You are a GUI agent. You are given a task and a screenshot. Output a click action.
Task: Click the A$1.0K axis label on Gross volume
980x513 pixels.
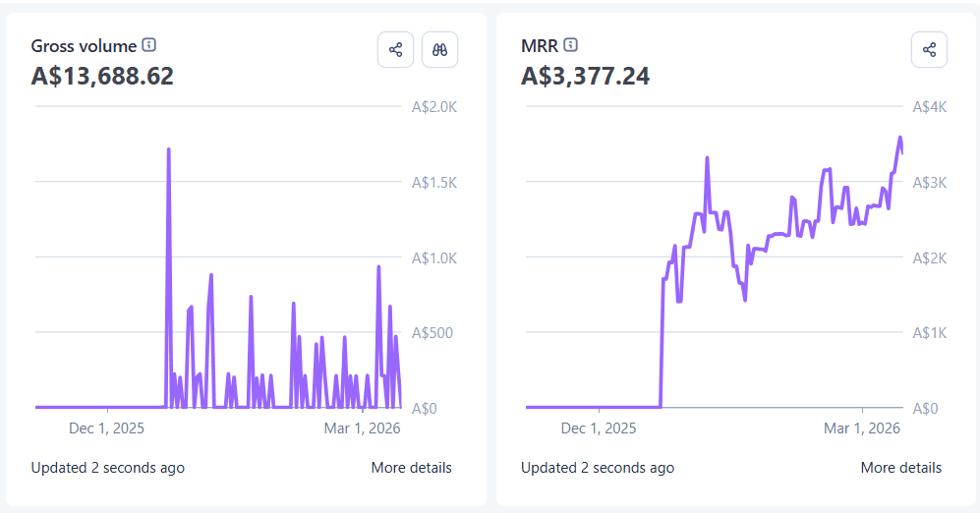[434, 258]
